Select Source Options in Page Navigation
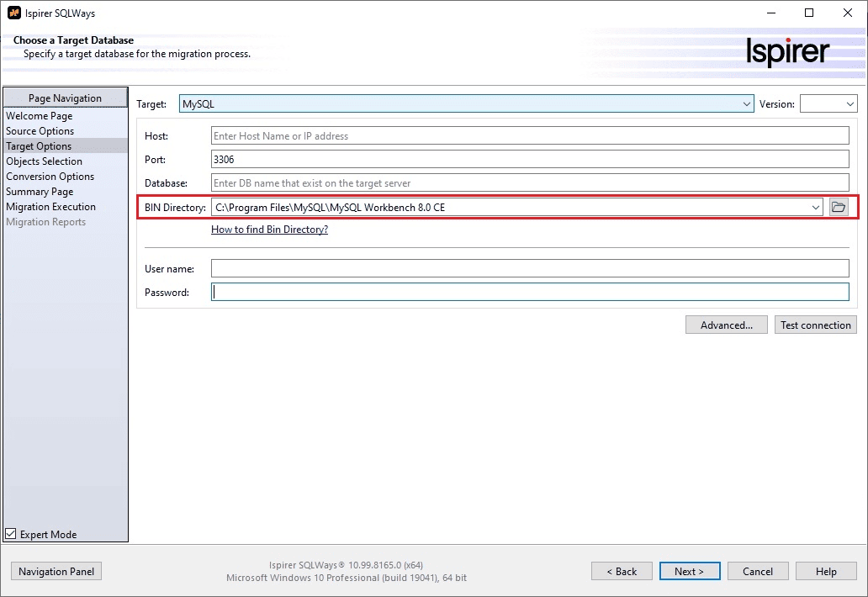This screenshot has height=597, width=868. tap(40, 130)
